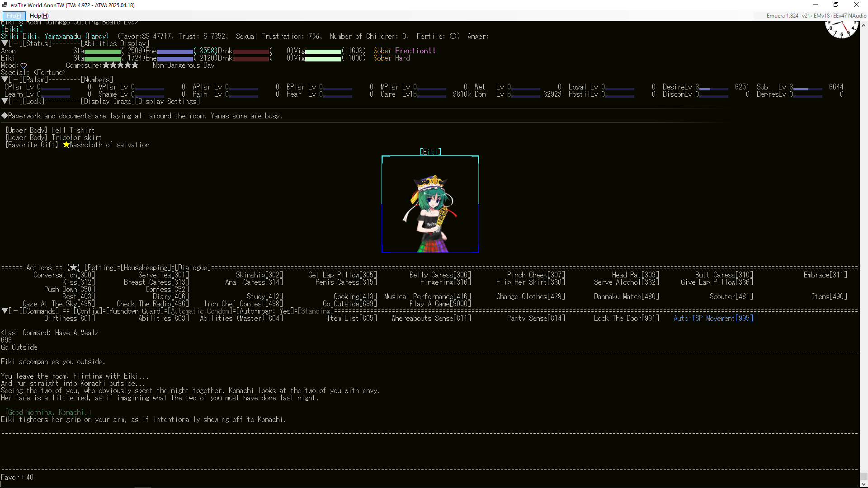Select Conversation[300] command
This screenshot has height=488, width=868.
(64, 275)
